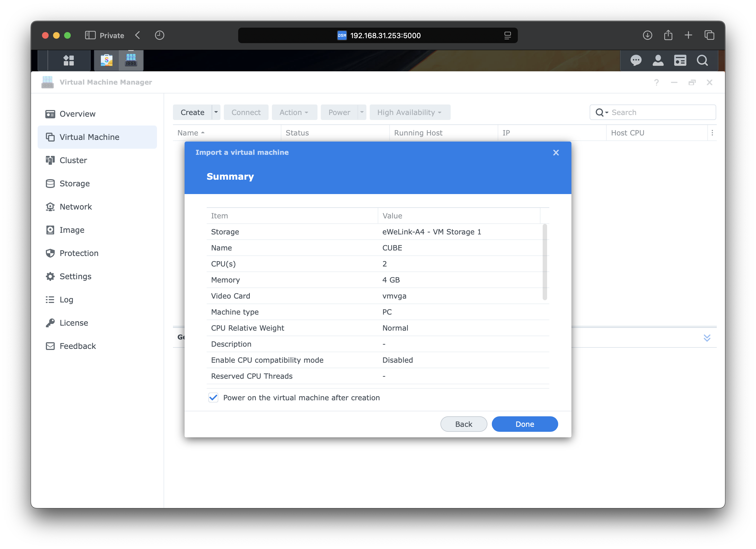Switch to Package Center taskbar icon

coord(106,60)
